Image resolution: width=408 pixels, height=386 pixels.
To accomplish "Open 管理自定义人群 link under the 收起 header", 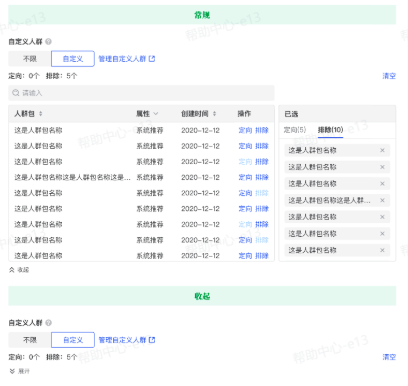I will click(127, 340).
